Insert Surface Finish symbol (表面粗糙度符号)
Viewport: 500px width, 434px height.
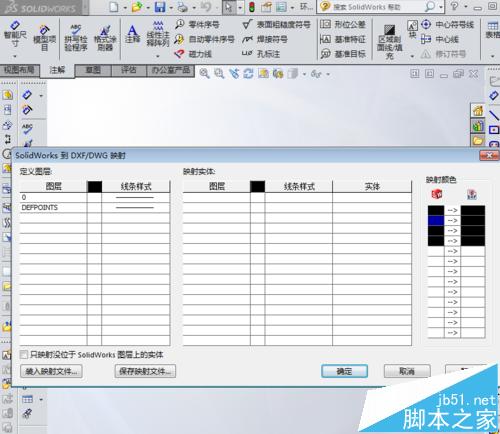[x=276, y=24]
